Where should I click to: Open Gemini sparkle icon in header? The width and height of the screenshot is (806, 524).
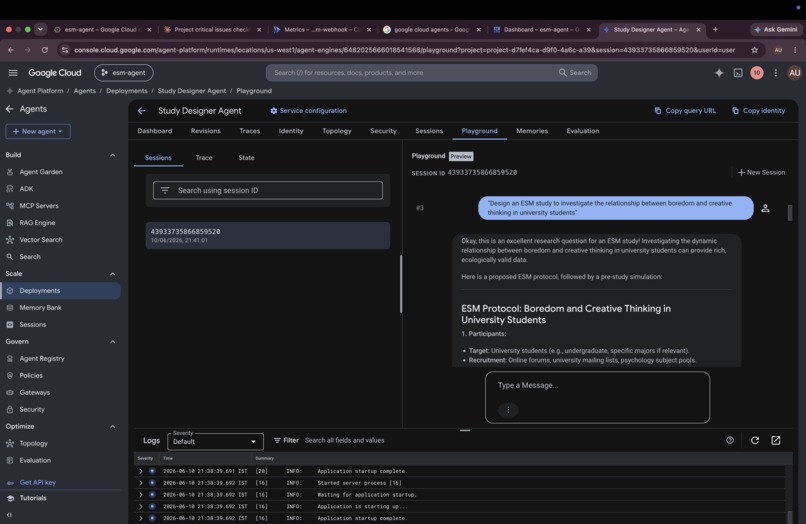[719, 73]
